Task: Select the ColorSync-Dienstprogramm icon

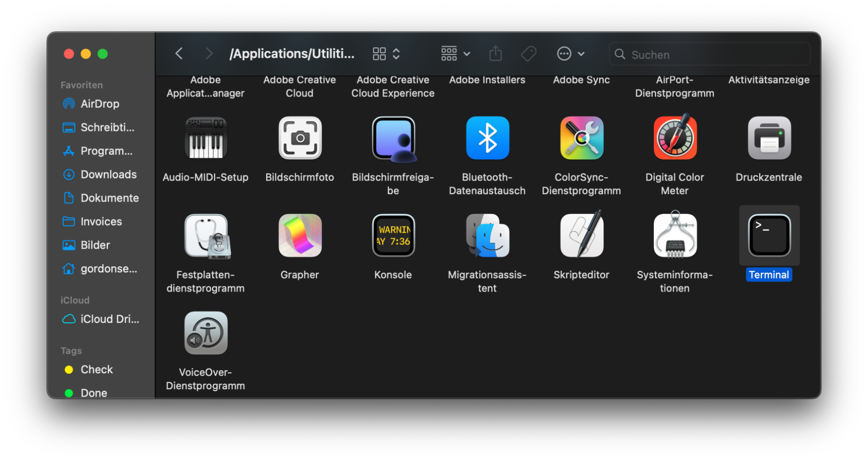Action: (581, 138)
